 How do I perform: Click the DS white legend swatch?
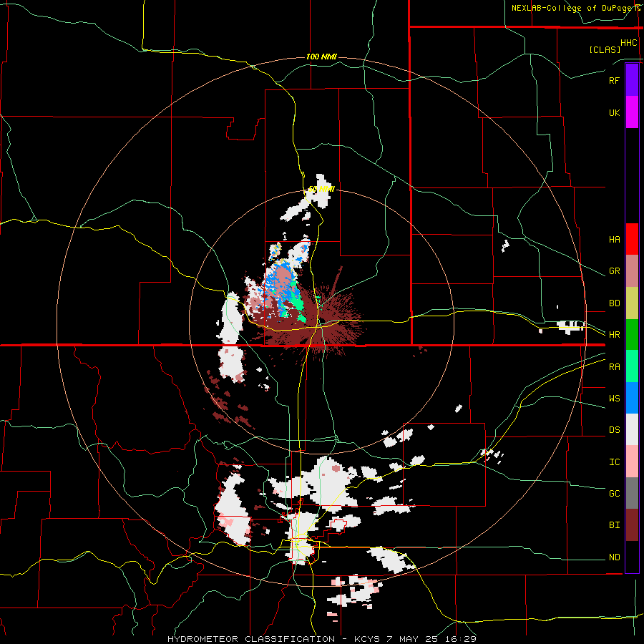(632, 429)
